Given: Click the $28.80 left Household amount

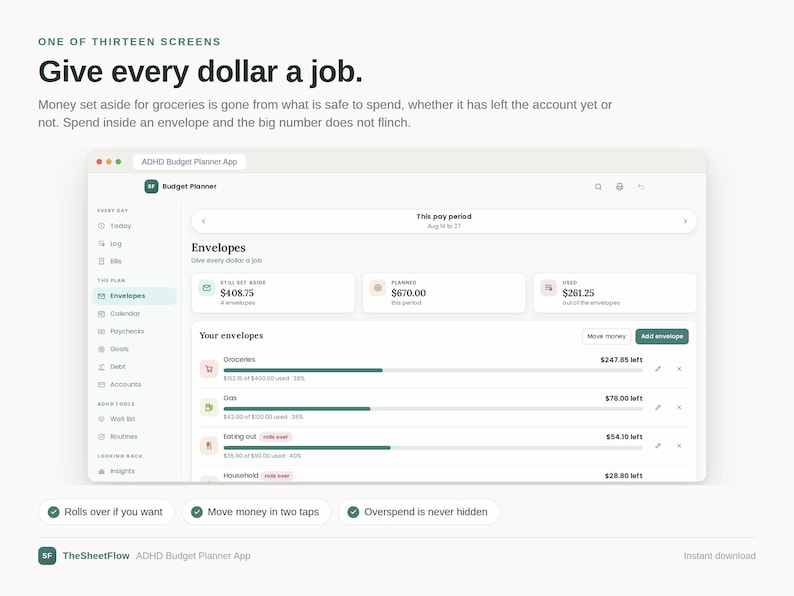Looking at the screenshot, I should [623, 476].
